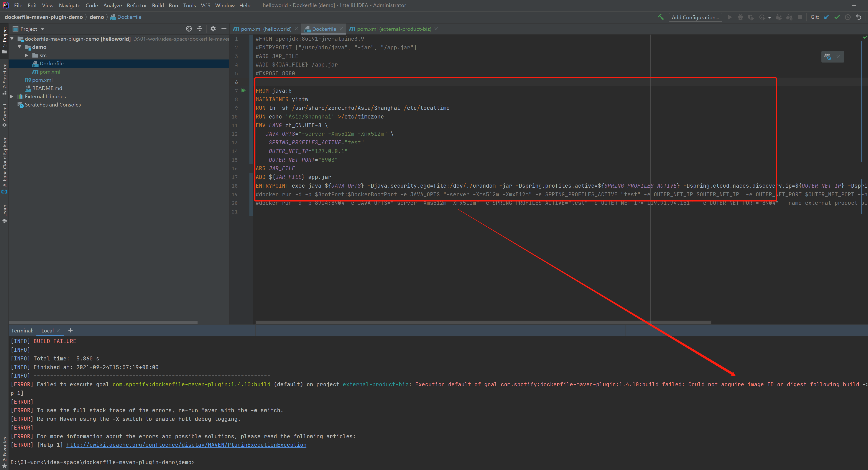Click the run gutter icon on line 7
The width and height of the screenshot is (868, 470).
coord(243,90)
